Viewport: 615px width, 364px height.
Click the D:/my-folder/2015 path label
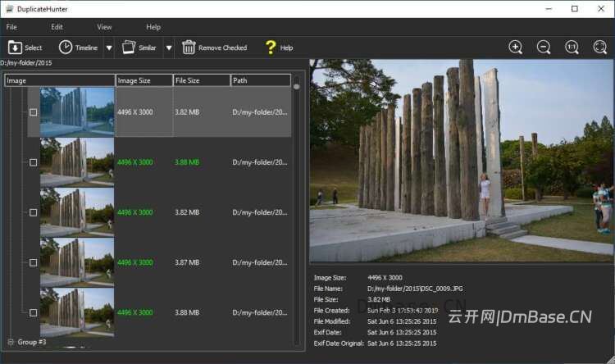(x=26, y=63)
